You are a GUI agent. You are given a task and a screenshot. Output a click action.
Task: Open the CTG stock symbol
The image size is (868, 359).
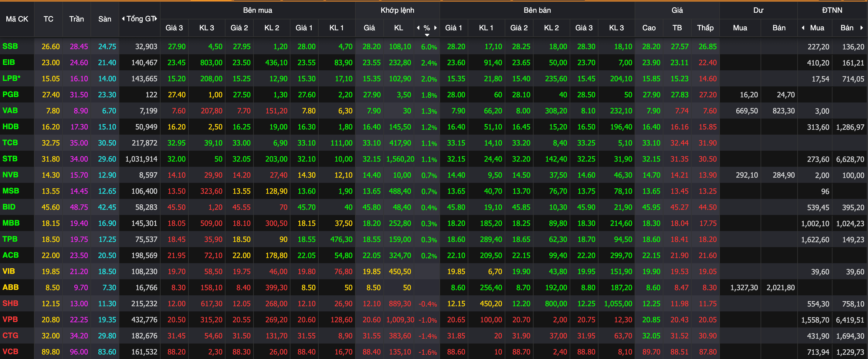(x=10, y=335)
